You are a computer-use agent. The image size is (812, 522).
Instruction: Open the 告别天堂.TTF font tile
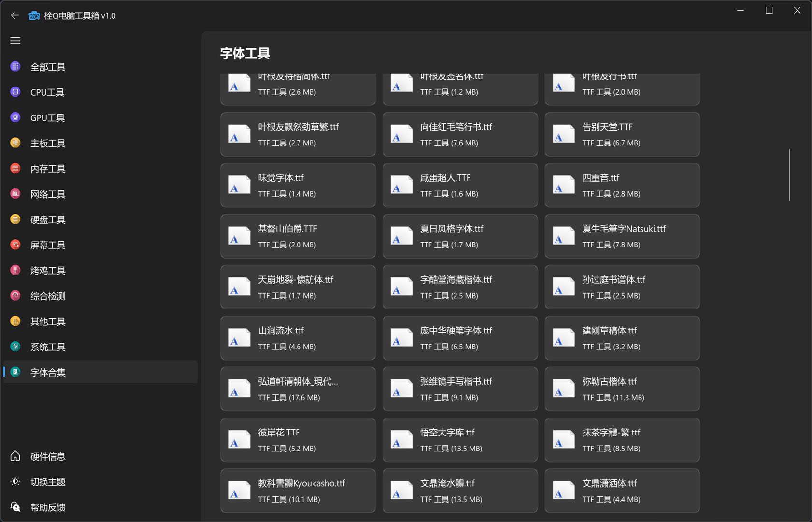click(622, 134)
